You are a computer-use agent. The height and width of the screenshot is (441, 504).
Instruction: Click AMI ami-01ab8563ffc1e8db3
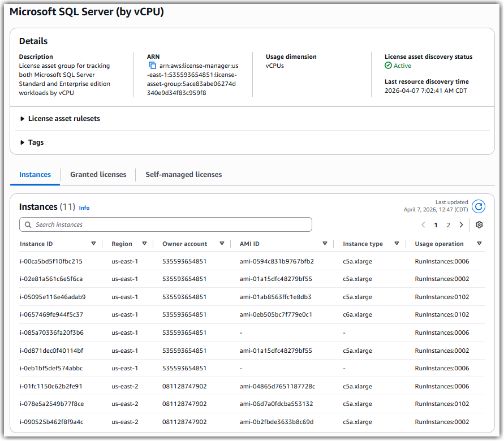click(275, 297)
